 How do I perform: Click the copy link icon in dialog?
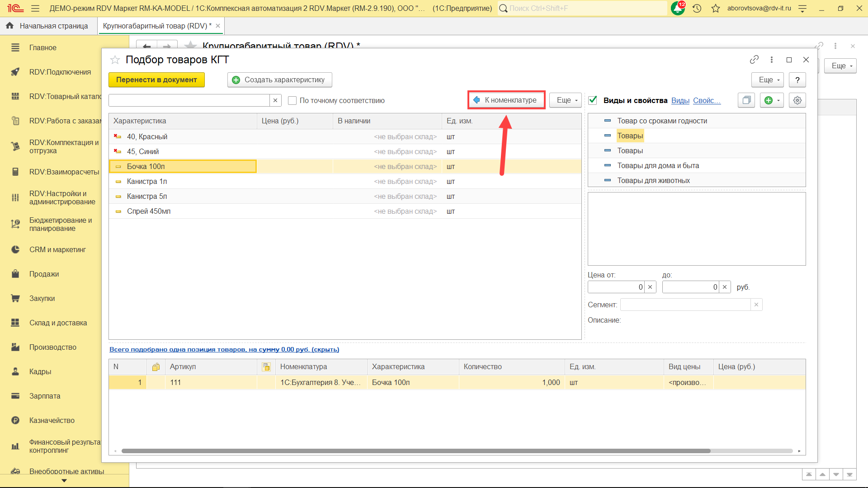click(x=754, y=60)
